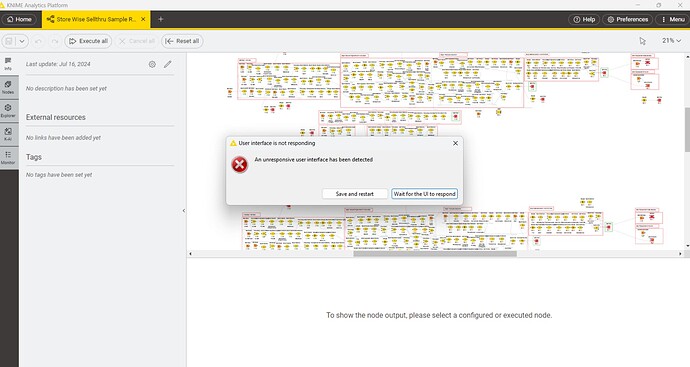Edit description with the pencil icon
This screenshot has width=690, height=367.
click(x=168, y=64)
